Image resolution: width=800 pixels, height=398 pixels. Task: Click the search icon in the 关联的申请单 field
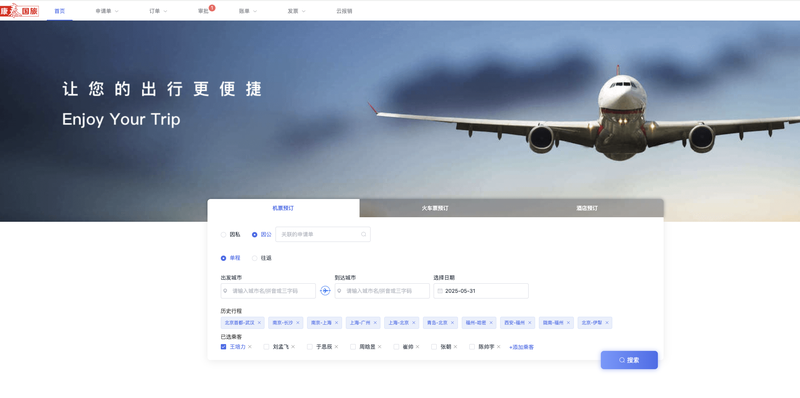pos(364,235)
